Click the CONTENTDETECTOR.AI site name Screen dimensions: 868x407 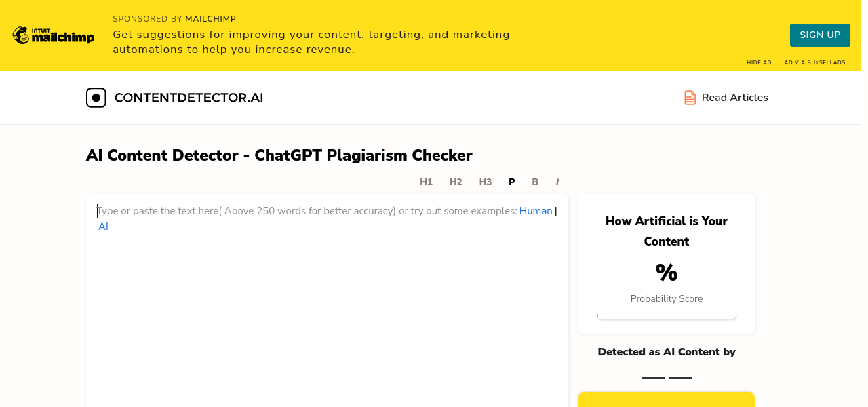[x=189, y=98]
